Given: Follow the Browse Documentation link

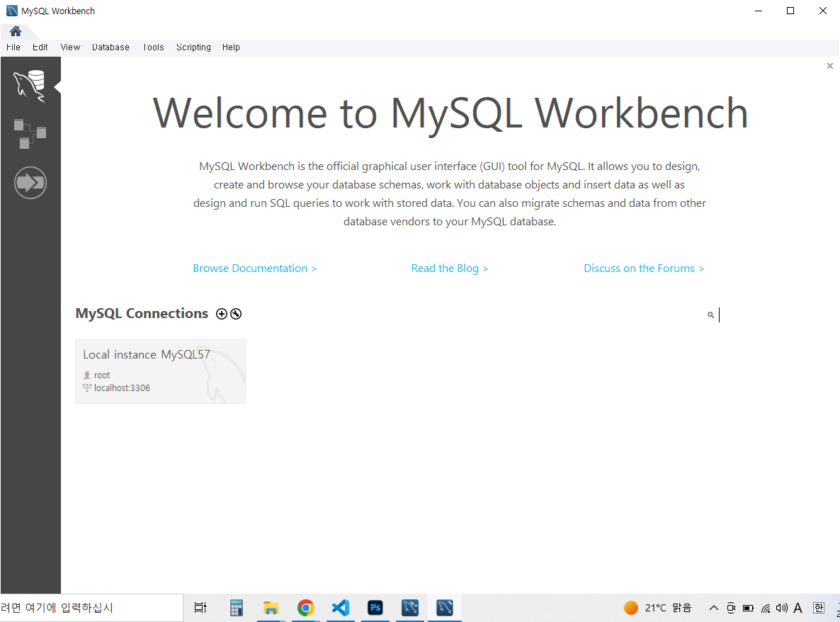Looking at the screenshot, I should click(x=255, y=268).
